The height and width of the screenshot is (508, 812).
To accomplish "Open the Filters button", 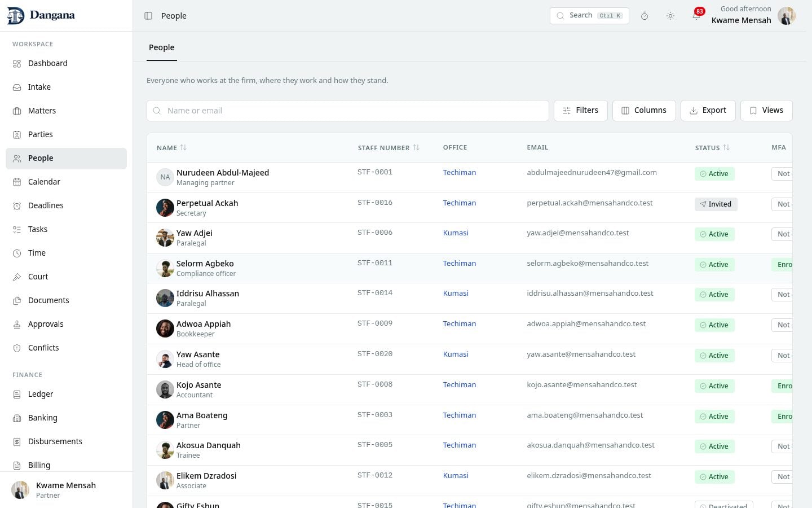I will 580,111.
